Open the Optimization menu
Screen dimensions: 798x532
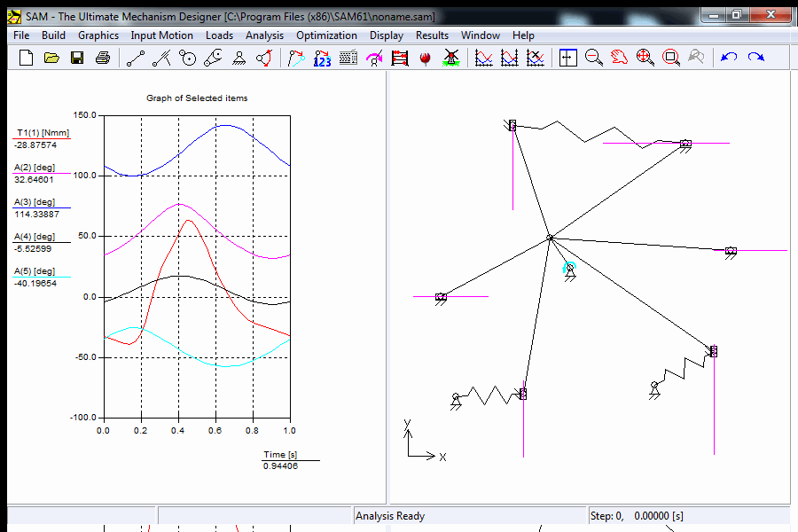tap(326, 35)
